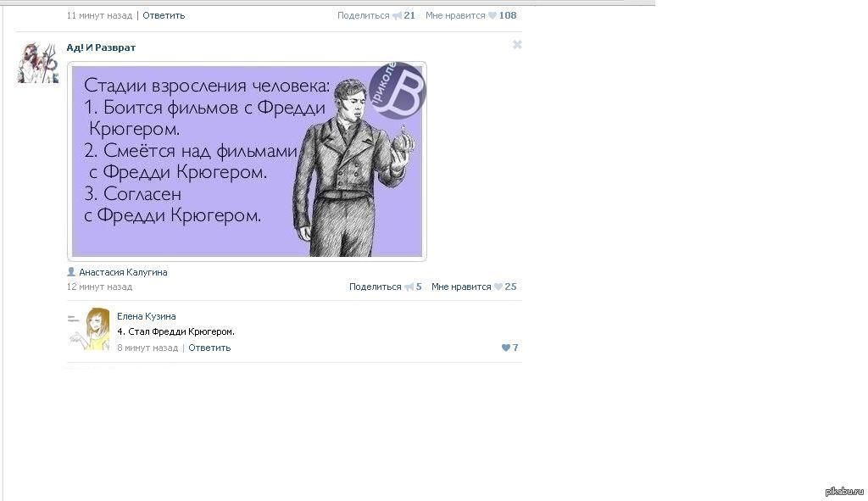Open Елена Кузина's avatar picture
The width and height of the screenshot is (868, 501).
point(88,330)
